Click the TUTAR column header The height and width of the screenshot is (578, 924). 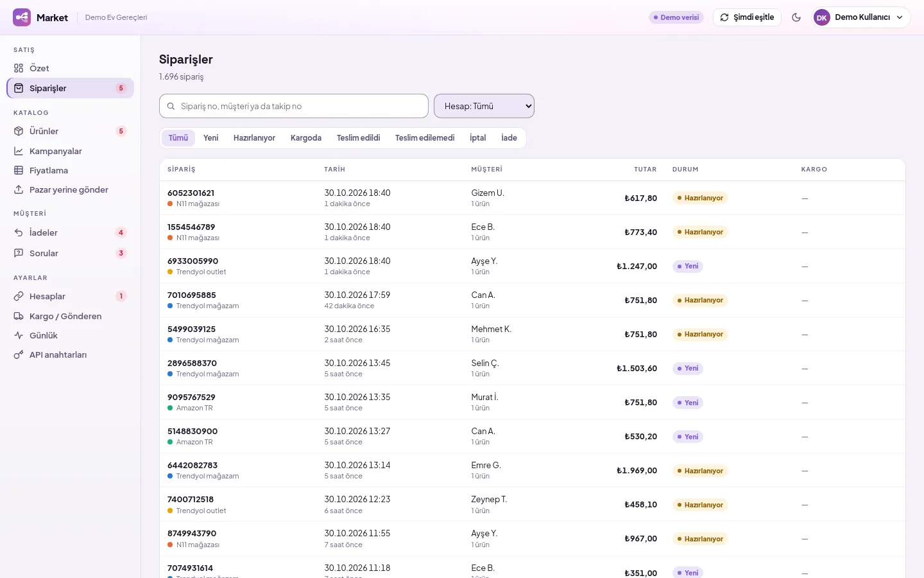click(x=646, y=170)
